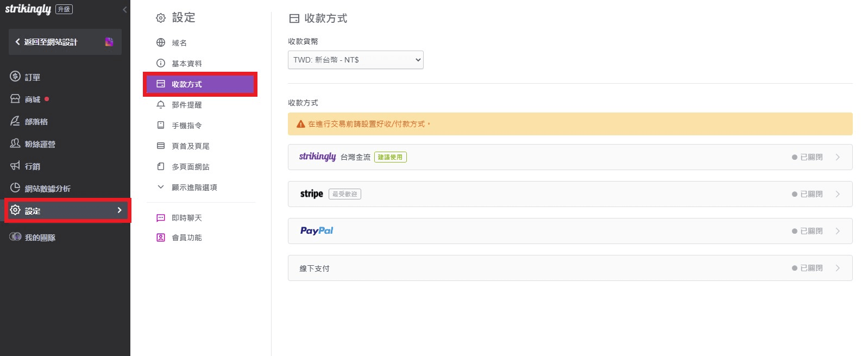868x356 pixels.
Task: Open 網站數據分析 pie chart icon
Action: point(15,188)
